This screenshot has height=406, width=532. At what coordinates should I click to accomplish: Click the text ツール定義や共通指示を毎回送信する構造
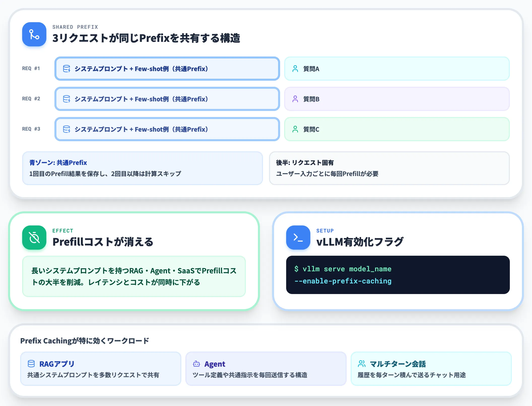(x=250, y=375)
